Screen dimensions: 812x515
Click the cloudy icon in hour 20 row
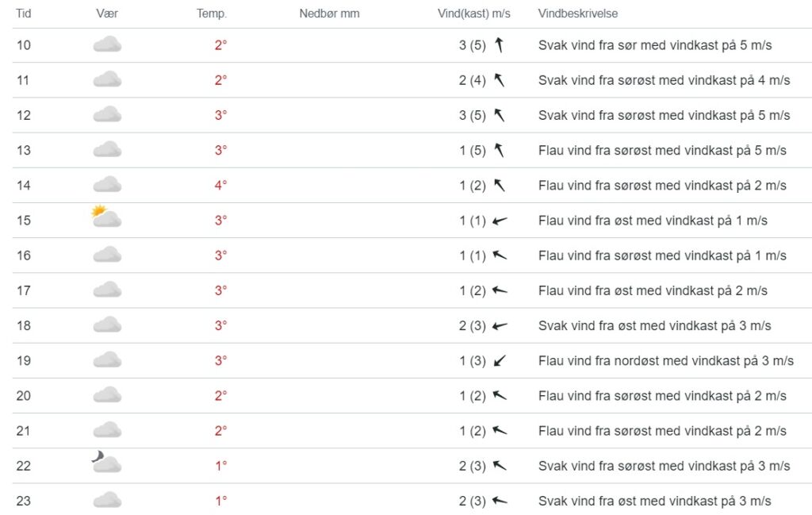click(x=107, y=395)
